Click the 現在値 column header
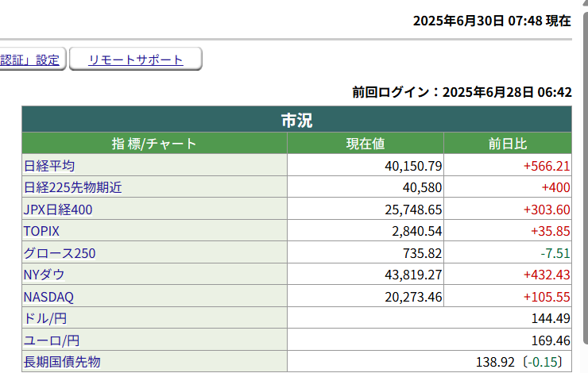 pos(366,144)
